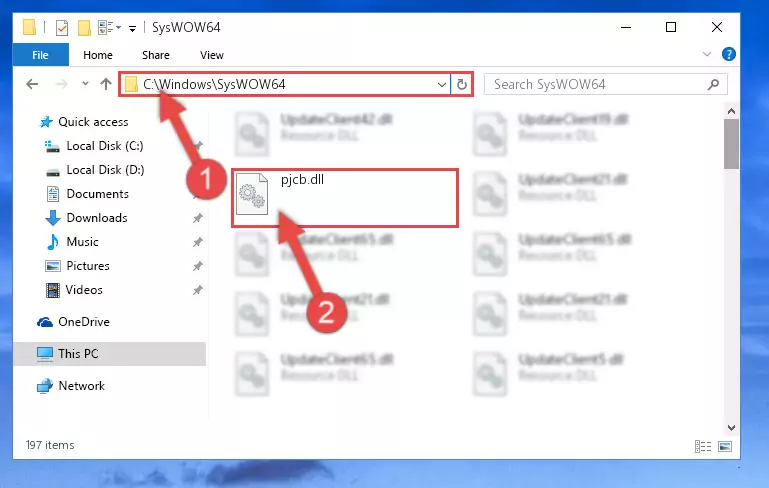Click the pin icon beside Pictures
This screenshot has height=488, width=769.
pos(198,266)
